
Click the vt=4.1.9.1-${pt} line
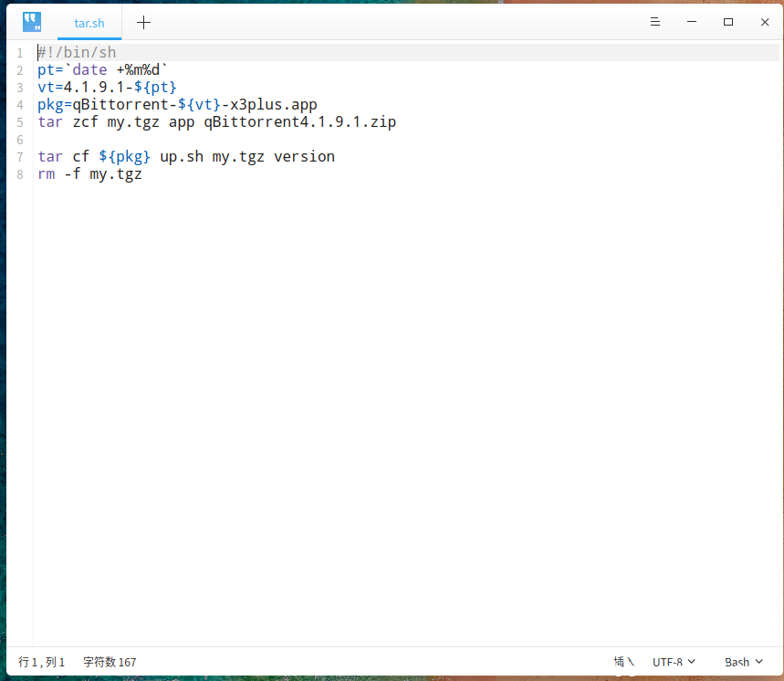(x=107, y=88)
